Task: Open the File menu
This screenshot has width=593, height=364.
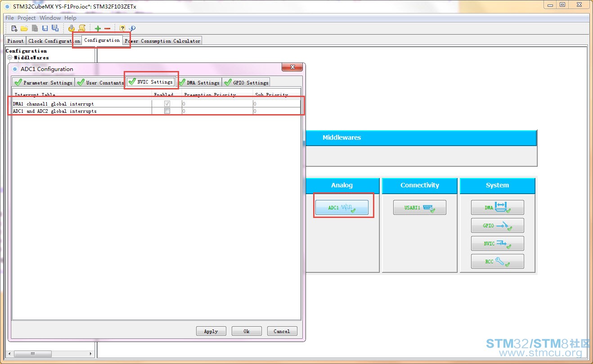Action: click(x=9, y=18)
